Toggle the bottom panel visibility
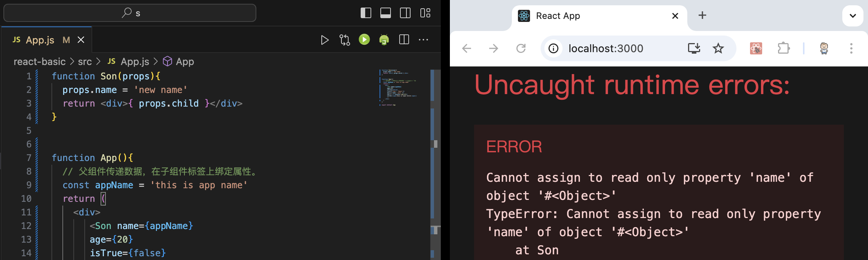 (x=386, y=13)
